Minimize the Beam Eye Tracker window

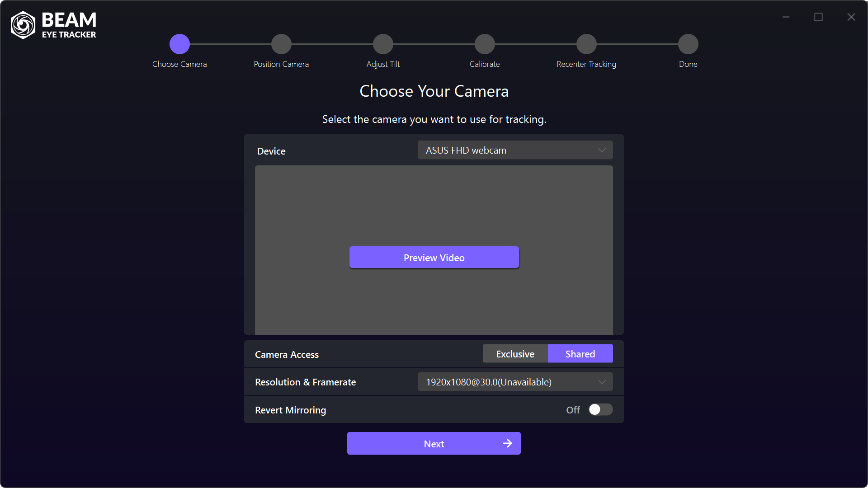[x=786, y=17]
